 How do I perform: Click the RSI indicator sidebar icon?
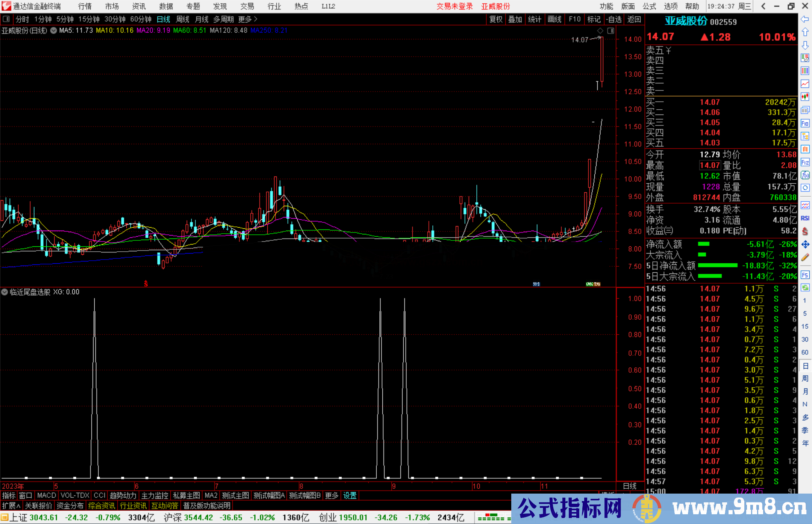click(x=805, y=218)
